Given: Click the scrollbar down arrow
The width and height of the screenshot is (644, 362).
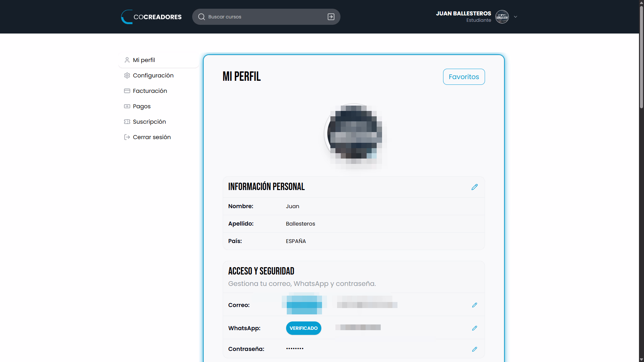Looking at the screenshot, I should point(641,359).
